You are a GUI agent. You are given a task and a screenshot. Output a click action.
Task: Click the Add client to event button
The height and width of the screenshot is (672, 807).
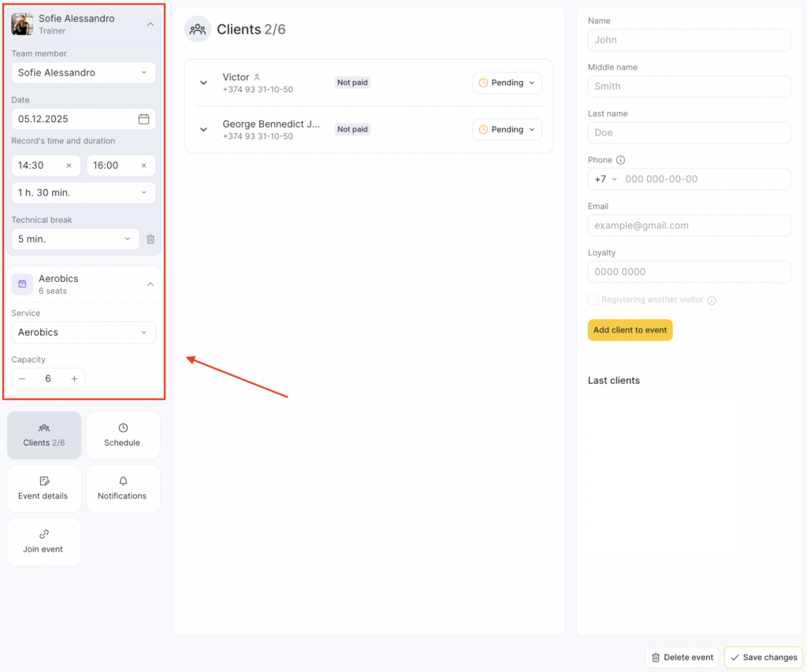630,330
